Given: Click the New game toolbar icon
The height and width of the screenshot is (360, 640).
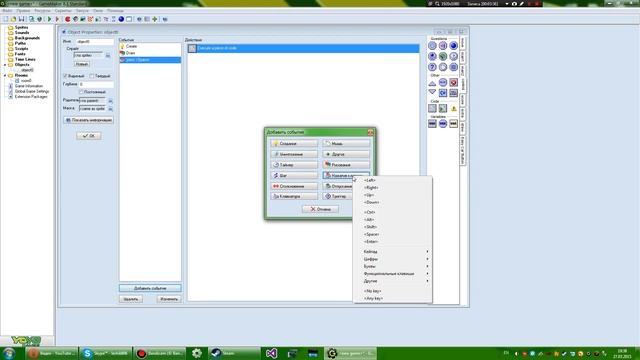Looking at the screenshot, I should pos(5,19).
